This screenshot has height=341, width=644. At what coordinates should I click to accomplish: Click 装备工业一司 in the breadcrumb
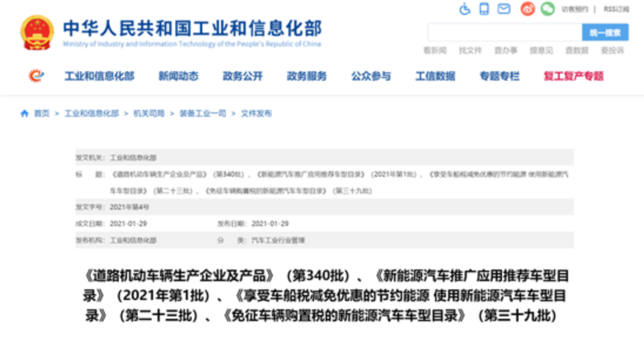[x=202, y=113]
